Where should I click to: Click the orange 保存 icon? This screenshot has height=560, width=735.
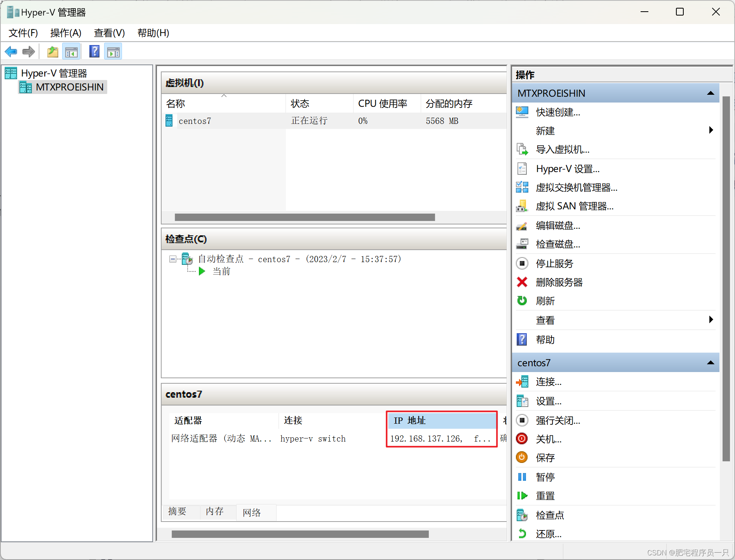(522, 457)
